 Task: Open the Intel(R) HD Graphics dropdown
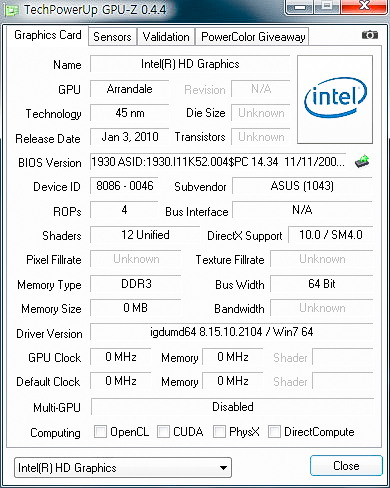(123, 468)
